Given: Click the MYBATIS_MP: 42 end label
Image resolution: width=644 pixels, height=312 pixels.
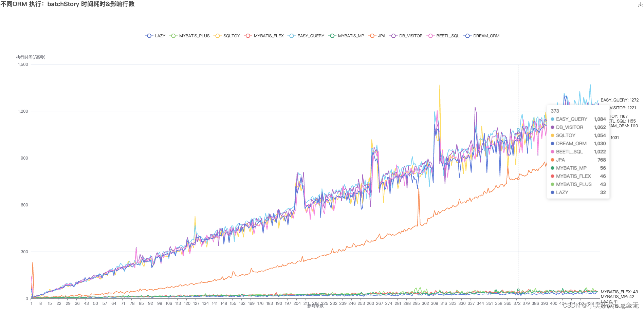Looking at the screenshot, I should point(617,297).
